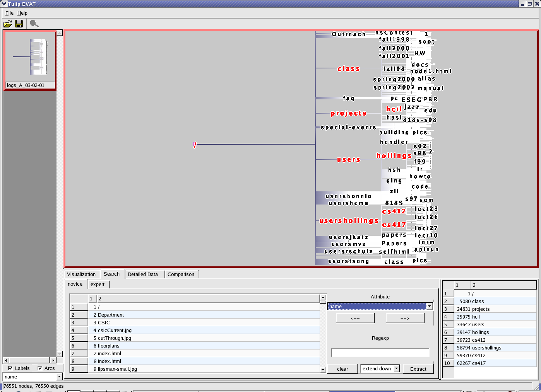Click the save floppy disk icon
Screen dimensions: 541x392
(19, 24)
